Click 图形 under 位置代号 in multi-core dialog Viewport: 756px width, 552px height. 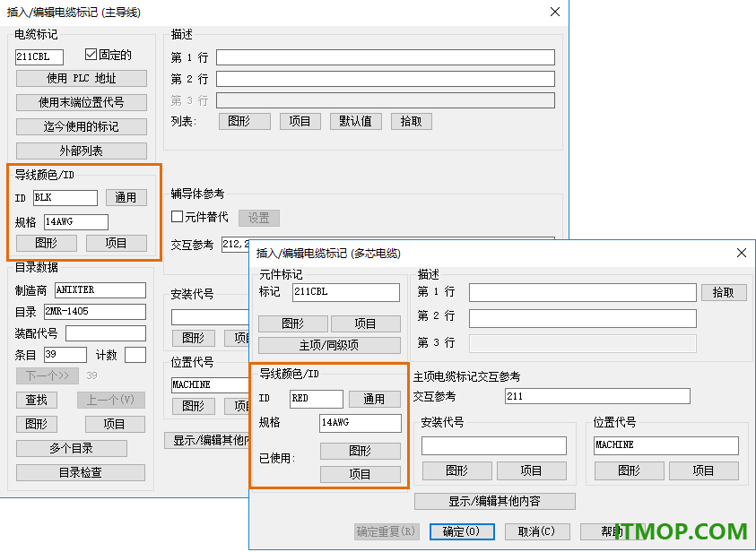coord(630,470)
